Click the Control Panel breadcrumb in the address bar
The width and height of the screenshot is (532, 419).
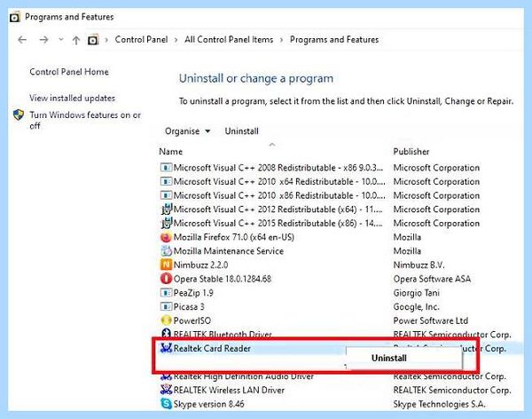pyautogui.click(x=141, y=40)
